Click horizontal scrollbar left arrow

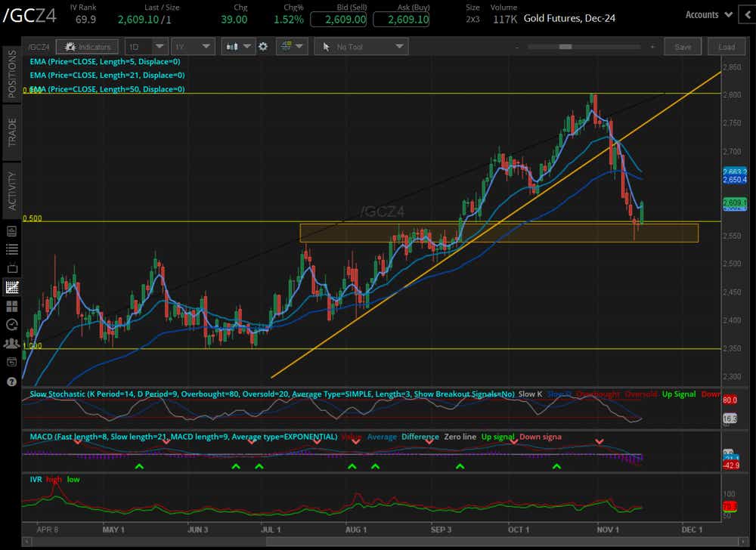point(27,542)
